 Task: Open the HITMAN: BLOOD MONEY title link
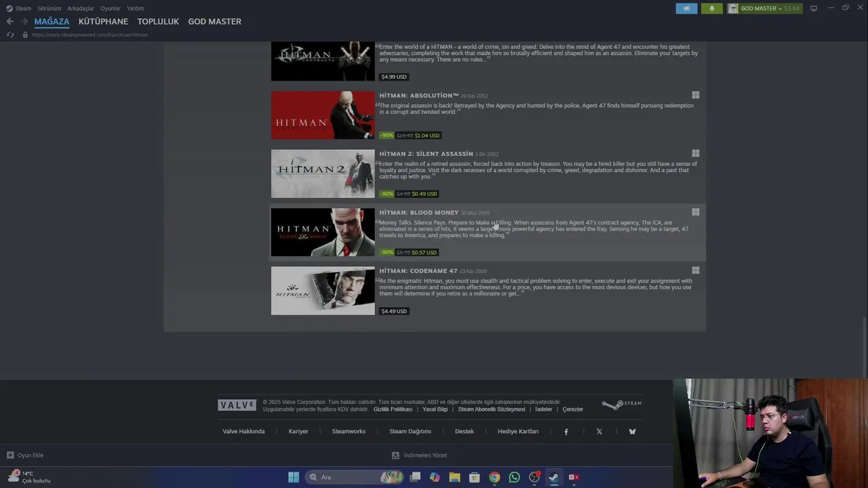[418, 212]
